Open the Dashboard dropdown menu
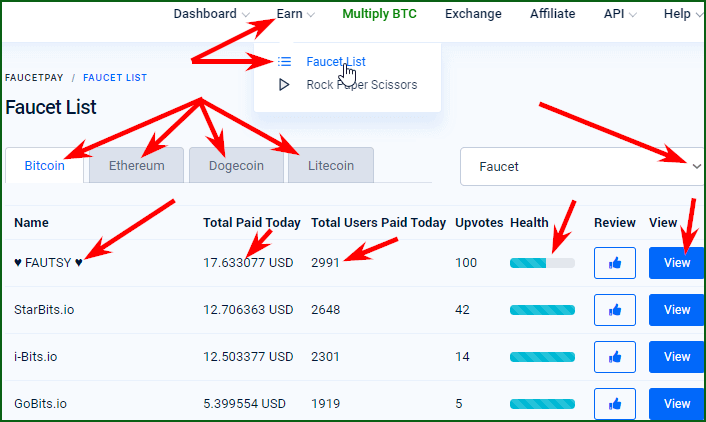The width and height of the screenshot is (706, 422). click(x=211, y=14)
